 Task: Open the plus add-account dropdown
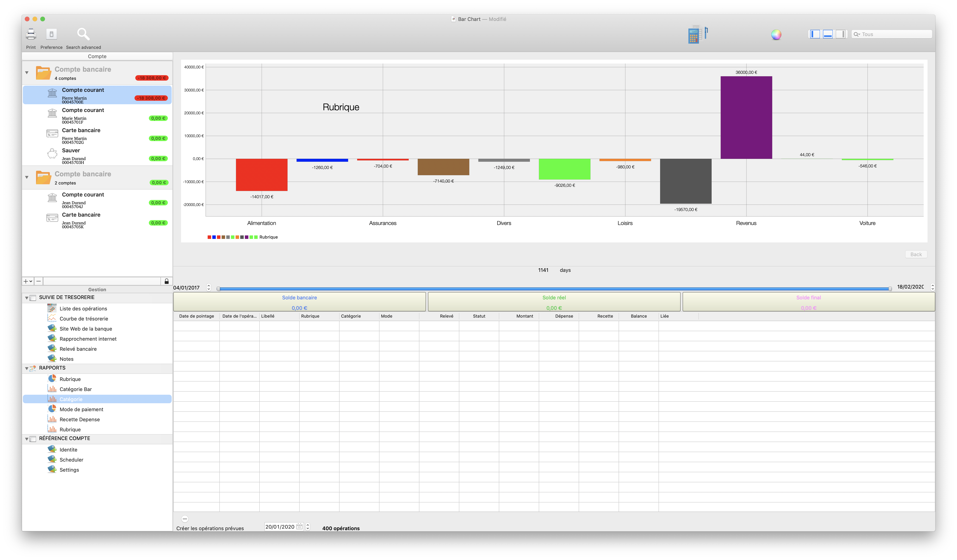point(28,281)
